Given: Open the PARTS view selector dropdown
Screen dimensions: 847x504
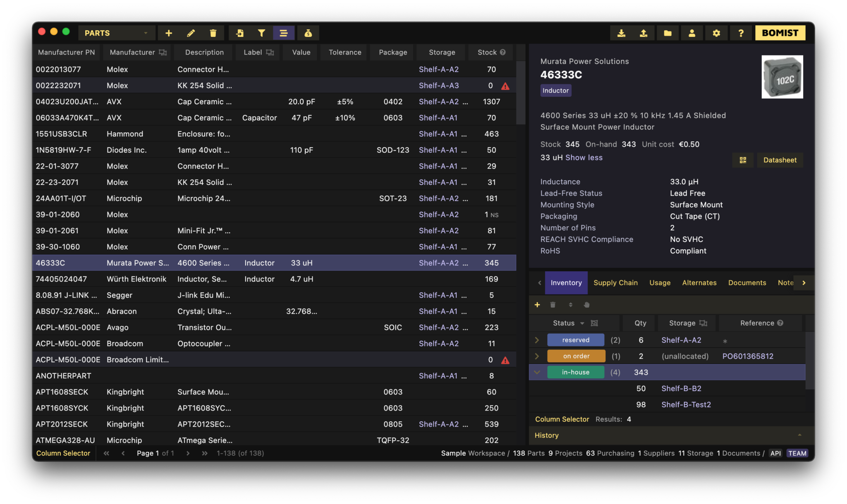Looking at the screenshot, I should pyautogui.click(x=146, y=33).
